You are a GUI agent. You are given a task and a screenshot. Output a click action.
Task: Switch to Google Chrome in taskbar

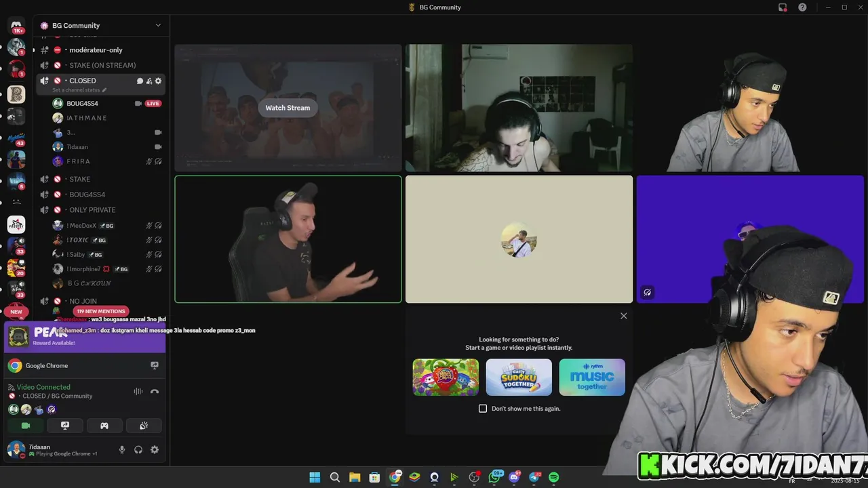[x=395, y=477]
